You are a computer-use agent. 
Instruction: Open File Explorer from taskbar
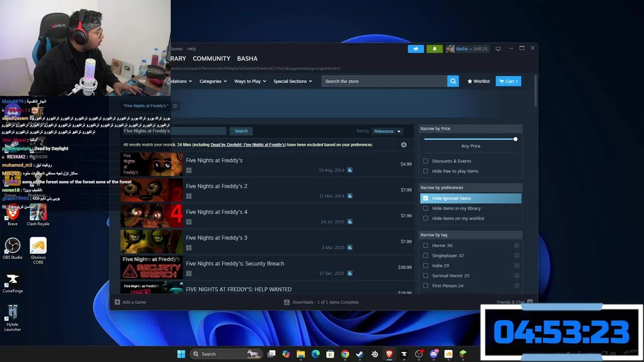click(x=301, y=354)
